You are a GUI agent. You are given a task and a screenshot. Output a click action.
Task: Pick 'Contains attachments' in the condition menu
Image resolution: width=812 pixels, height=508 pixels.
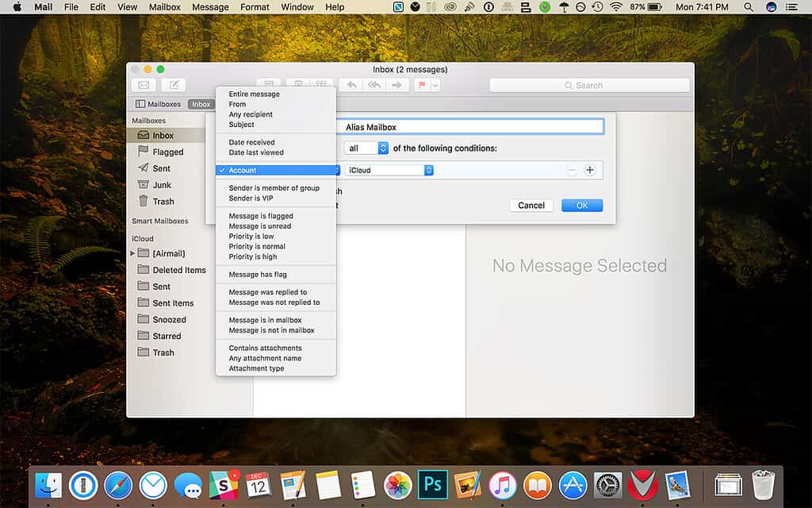coord(265,348)
